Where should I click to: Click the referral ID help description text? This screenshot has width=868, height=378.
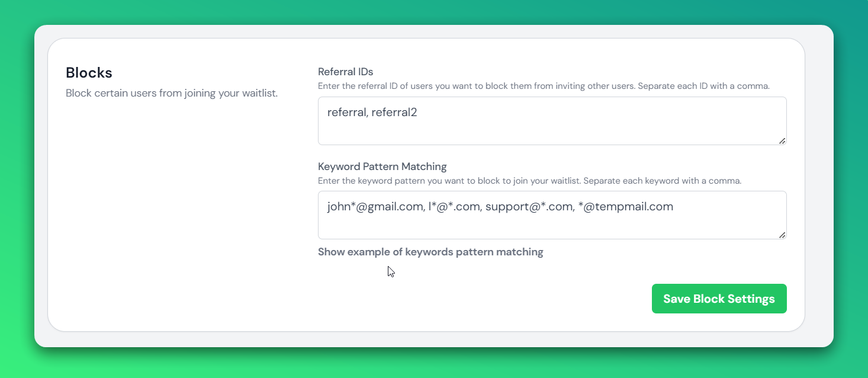coord(544,86)
